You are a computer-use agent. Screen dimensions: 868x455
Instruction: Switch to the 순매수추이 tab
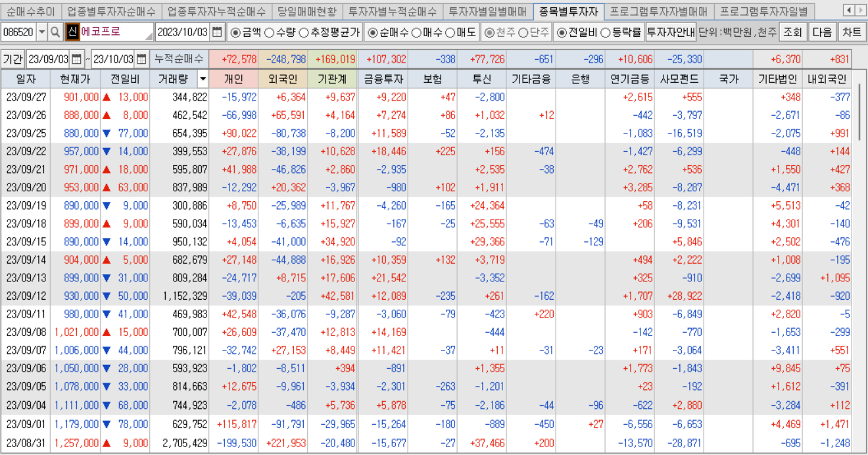32,11
